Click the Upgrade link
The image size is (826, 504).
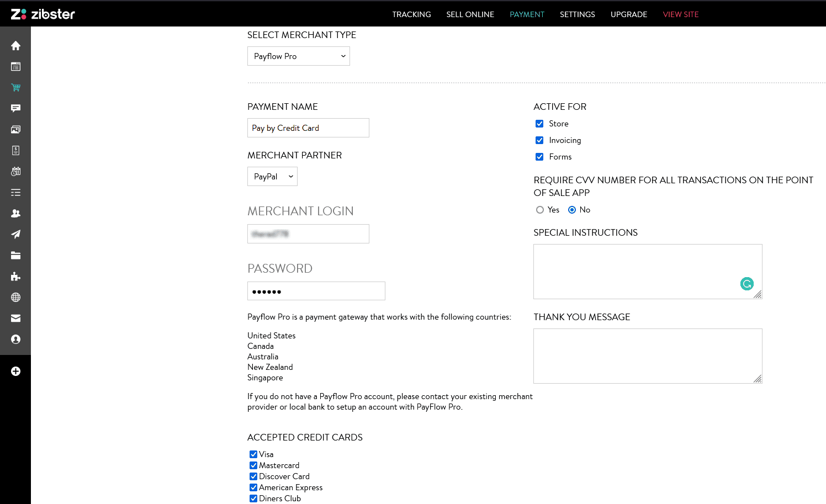[629, 14]
